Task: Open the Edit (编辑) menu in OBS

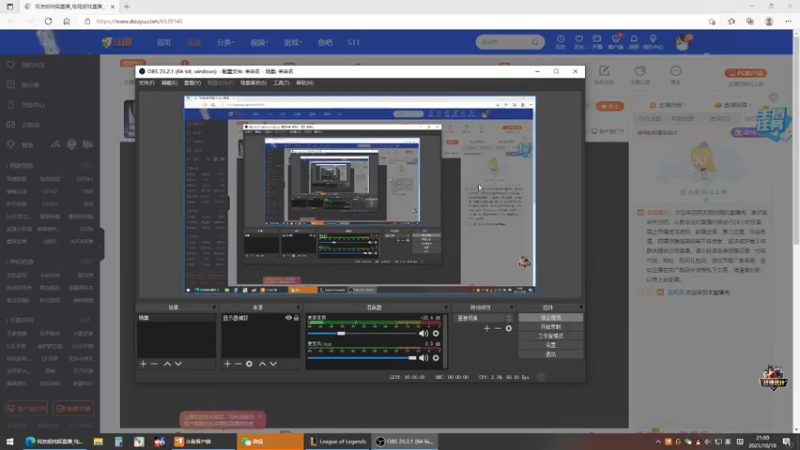Action: [169, 83]
